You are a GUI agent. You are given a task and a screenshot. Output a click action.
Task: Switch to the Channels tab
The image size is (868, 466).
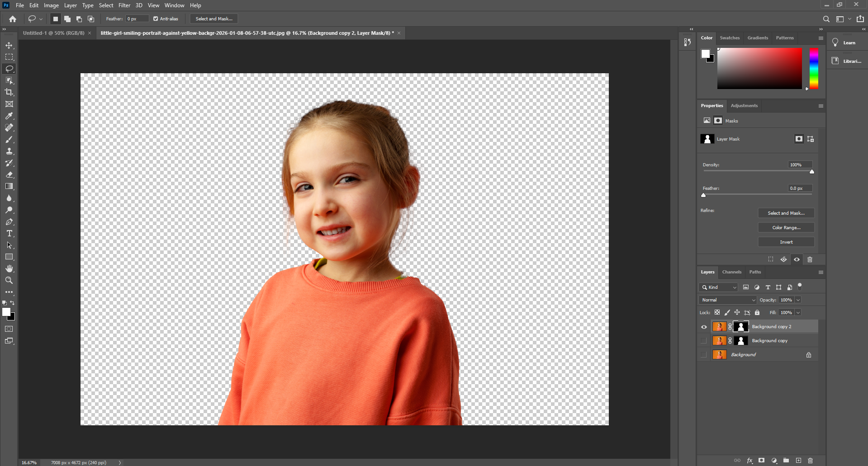[x=731, y=272]
